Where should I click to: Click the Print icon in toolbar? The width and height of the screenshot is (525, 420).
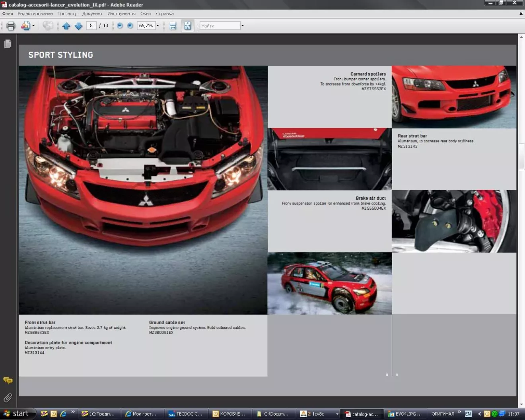point(11,26)
